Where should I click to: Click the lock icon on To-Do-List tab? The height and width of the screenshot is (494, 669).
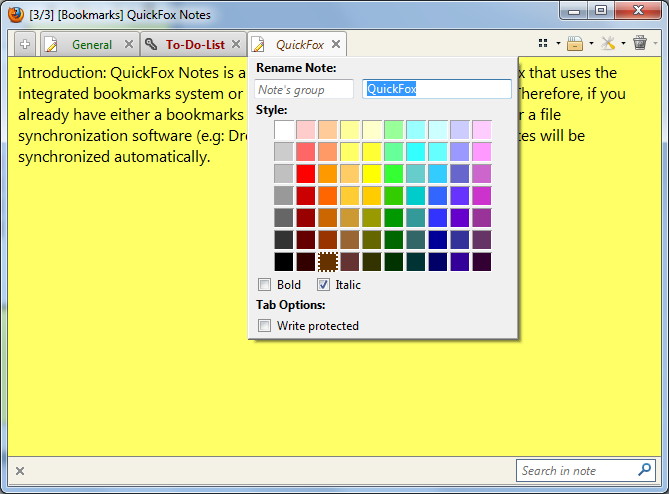151,44
